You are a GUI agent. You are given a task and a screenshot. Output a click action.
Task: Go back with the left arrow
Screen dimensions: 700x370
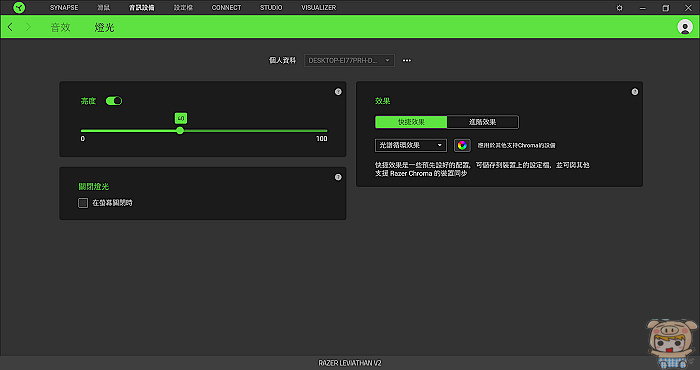(x=10, y=27)
